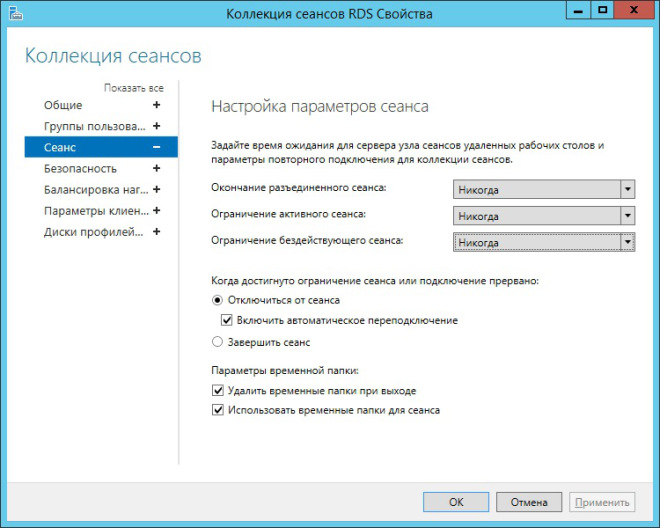Uncheck Удалить временные папки при выходе
The width and height of the screenshot is (660, 528).
(218, 390)
